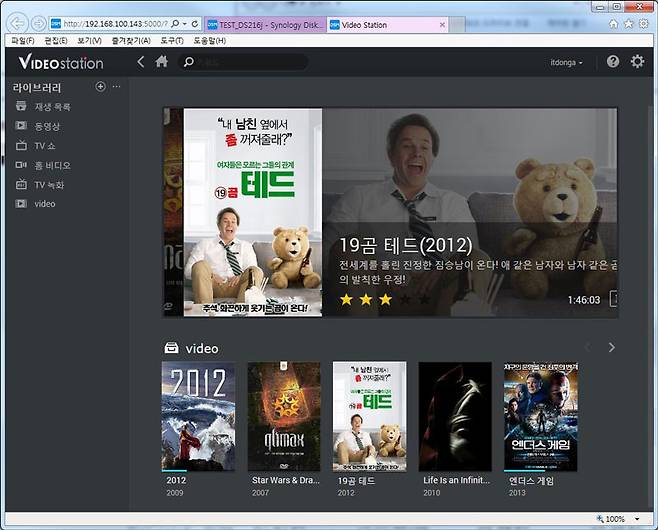Open the zoom level dropdown arrow

click(x=637, y=519)
